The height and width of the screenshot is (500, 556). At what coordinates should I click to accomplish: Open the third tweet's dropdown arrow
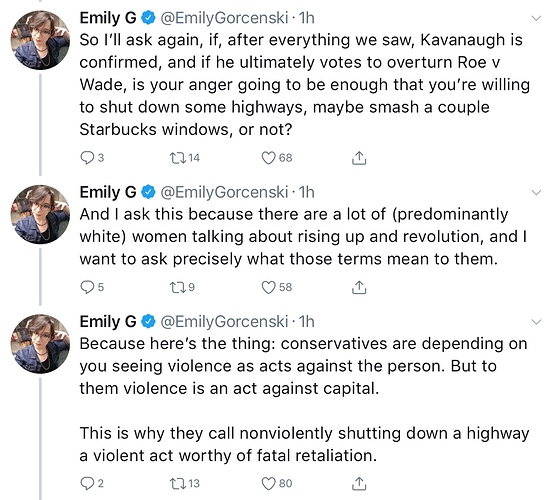537,322
